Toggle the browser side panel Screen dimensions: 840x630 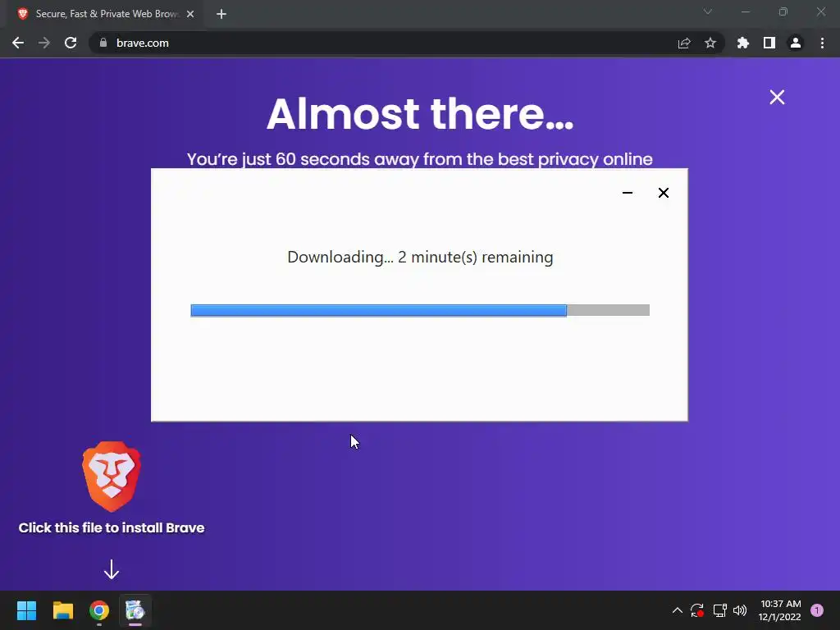(x=769, y=43)
